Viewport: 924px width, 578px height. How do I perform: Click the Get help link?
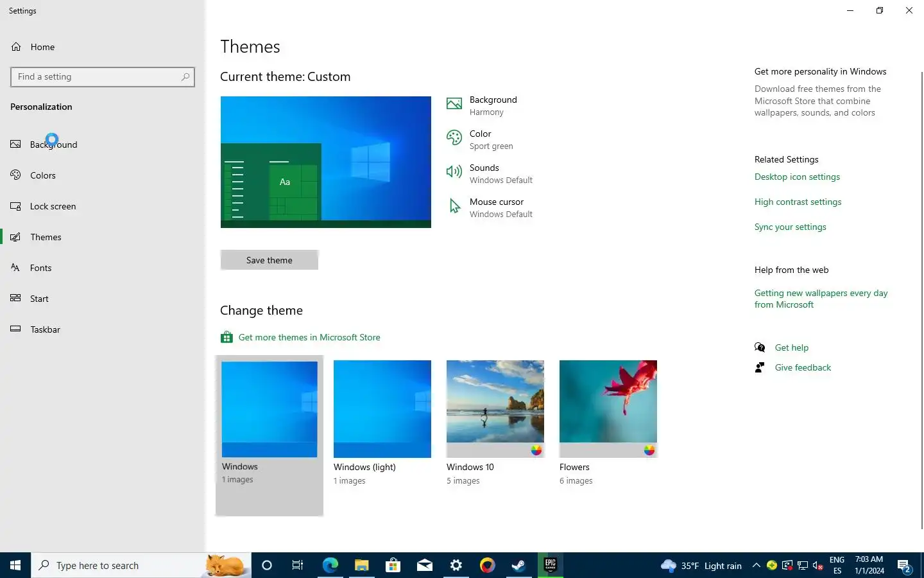pos(792,347)
